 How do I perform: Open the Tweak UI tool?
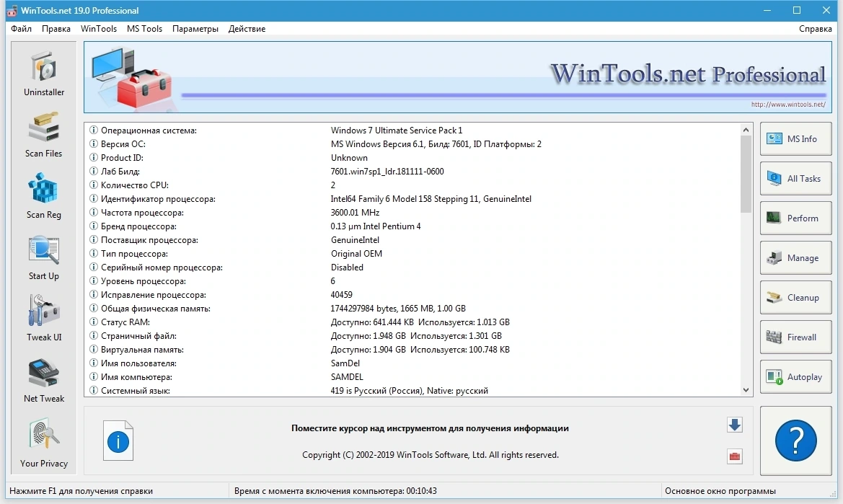tap(43, 319)
